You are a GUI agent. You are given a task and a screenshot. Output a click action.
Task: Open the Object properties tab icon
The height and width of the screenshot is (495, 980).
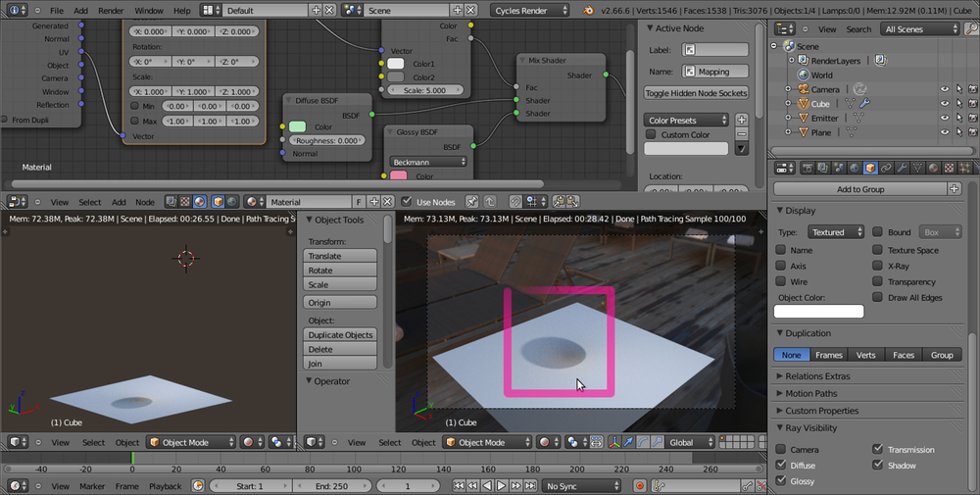click(x=869, y=168)
